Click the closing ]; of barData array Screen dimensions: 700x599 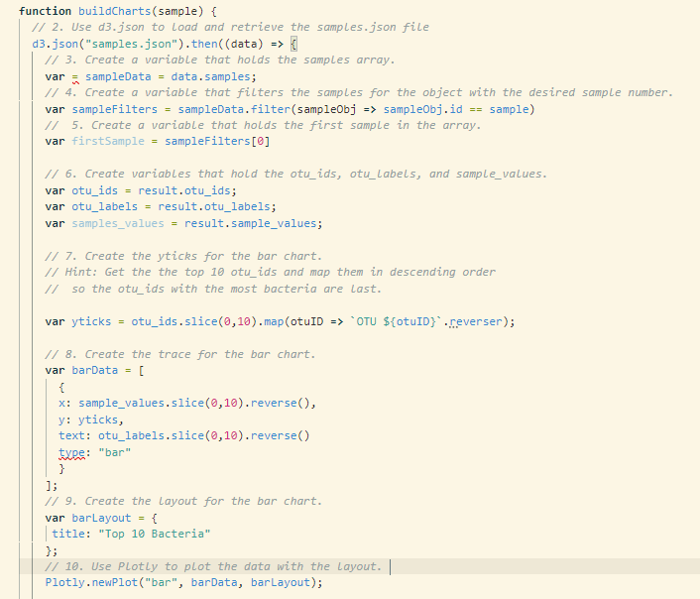[52, 486]
